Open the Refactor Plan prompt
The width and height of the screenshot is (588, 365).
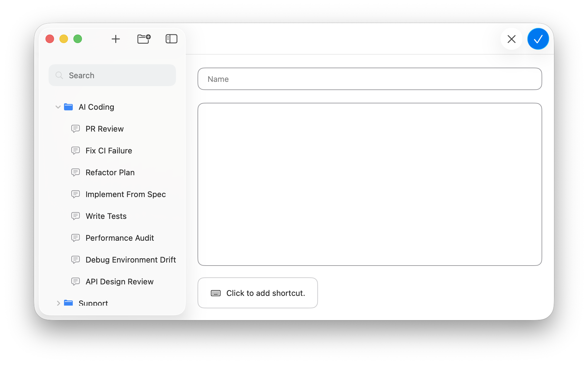110,172
